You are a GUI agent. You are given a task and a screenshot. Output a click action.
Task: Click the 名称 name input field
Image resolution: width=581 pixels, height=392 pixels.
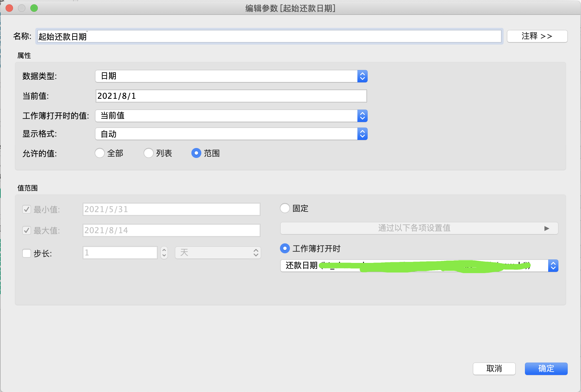pos(269,36)
